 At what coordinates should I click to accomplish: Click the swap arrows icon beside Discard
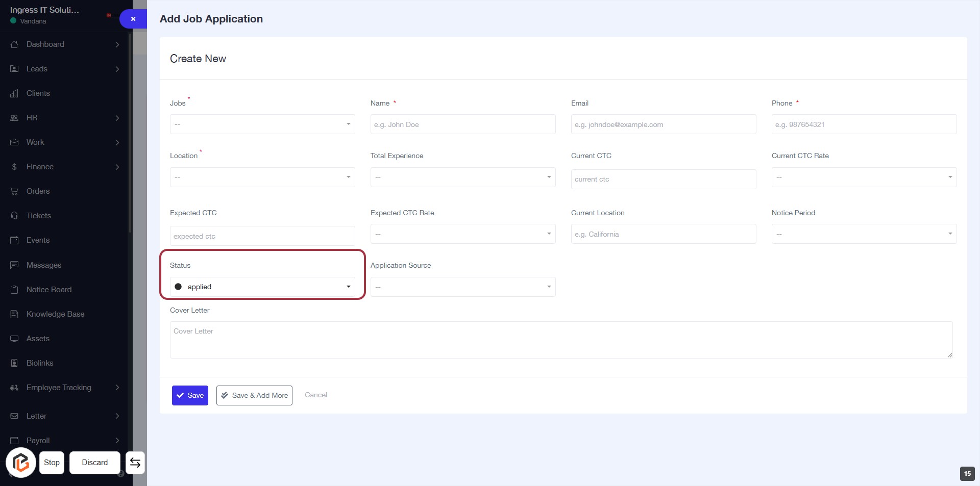point(135,463)
